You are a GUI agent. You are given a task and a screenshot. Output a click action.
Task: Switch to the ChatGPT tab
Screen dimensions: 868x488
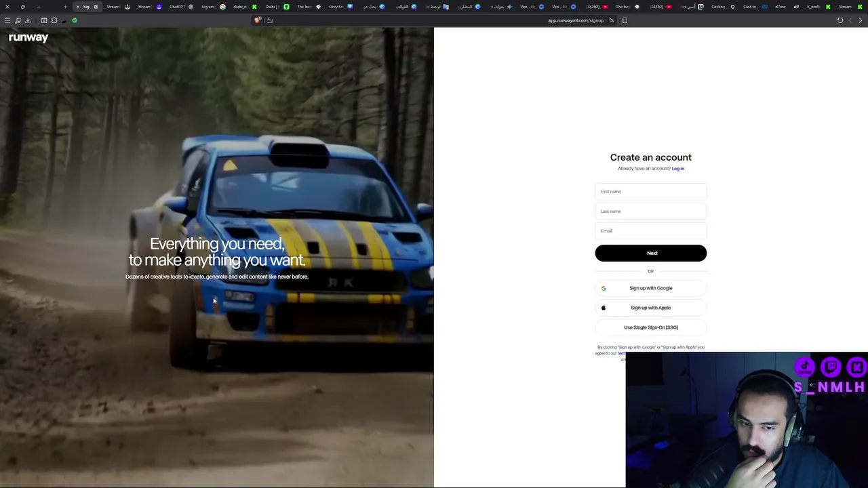coord(181,7)
